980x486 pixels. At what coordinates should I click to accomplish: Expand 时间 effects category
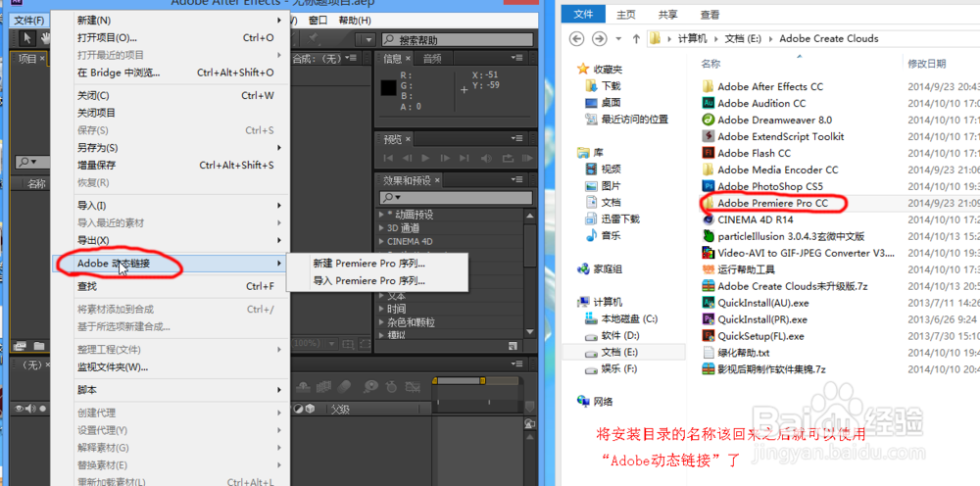coord(382,309)
